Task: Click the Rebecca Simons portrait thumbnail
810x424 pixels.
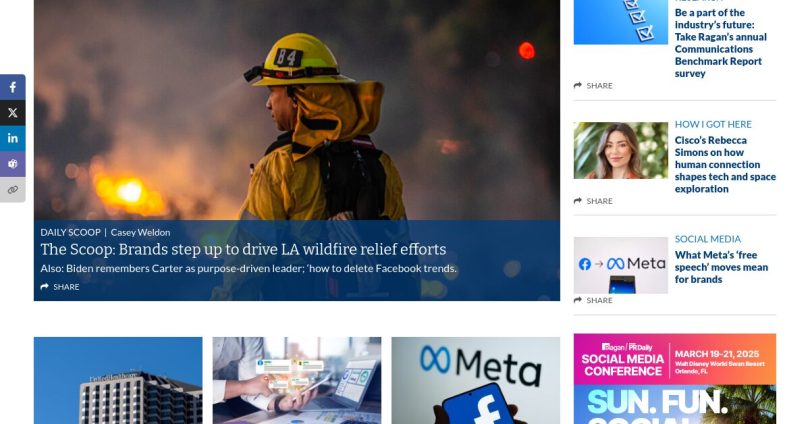Action: pyautogui.click(x=620, y=150)
